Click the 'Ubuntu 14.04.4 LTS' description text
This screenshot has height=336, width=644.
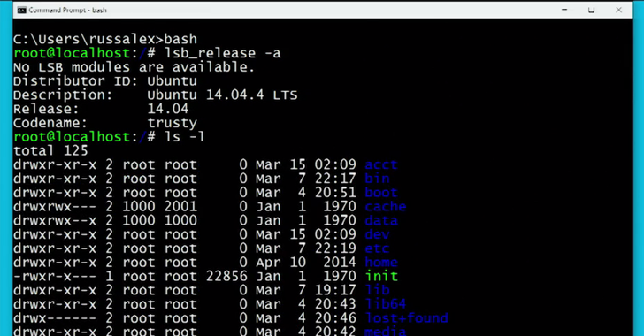222,95
